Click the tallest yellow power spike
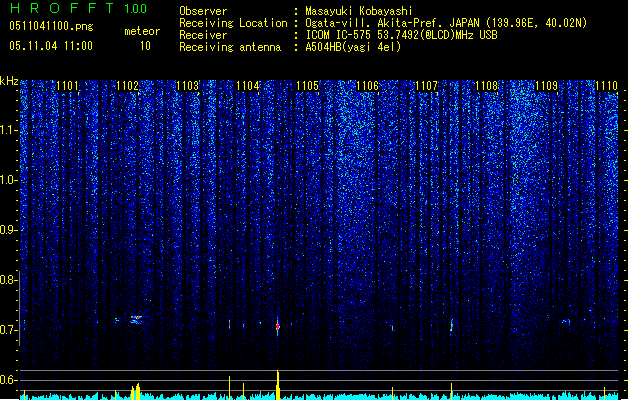The height and width of the screenshot is (400, 629). pyautogui.click(x=278, y=385)
